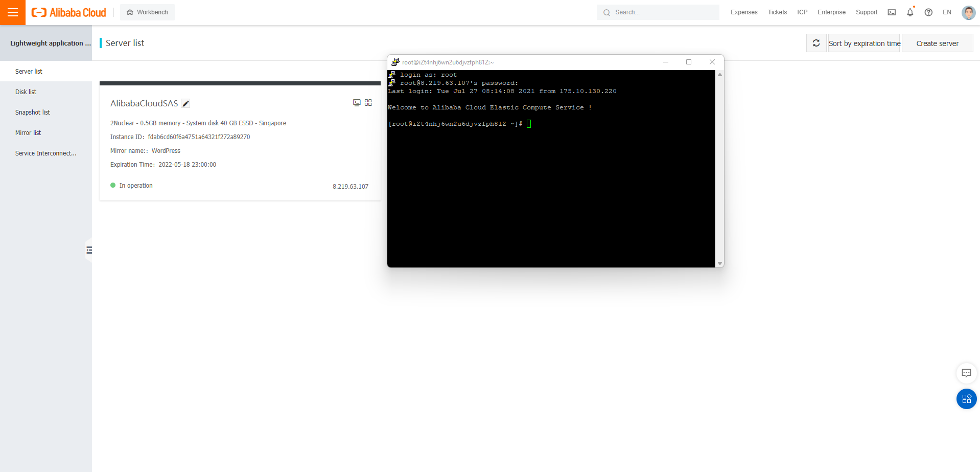Launch Cloud Shell terminal icon in header
Screen dimensions: 980x472
[x=892, y=12]
